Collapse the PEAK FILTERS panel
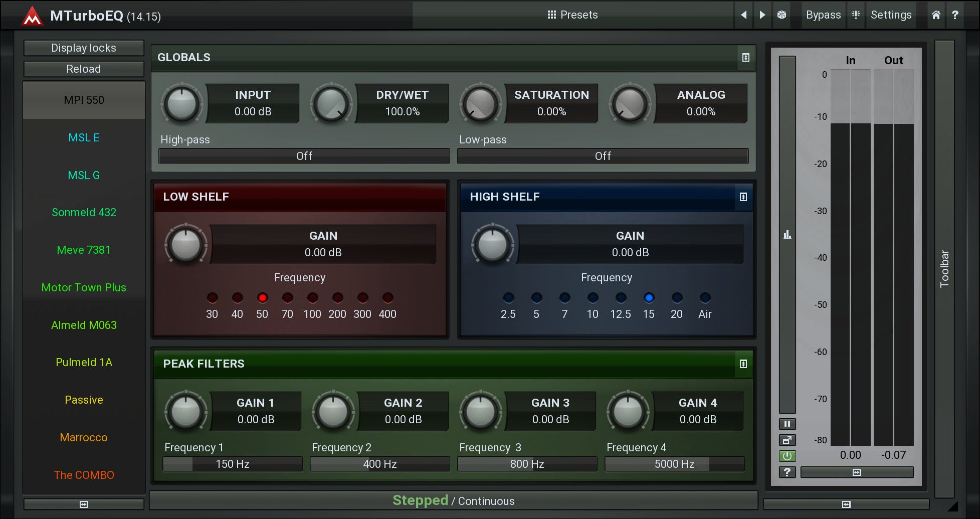Screen dimensions: 980x519 tap(743, 364)
